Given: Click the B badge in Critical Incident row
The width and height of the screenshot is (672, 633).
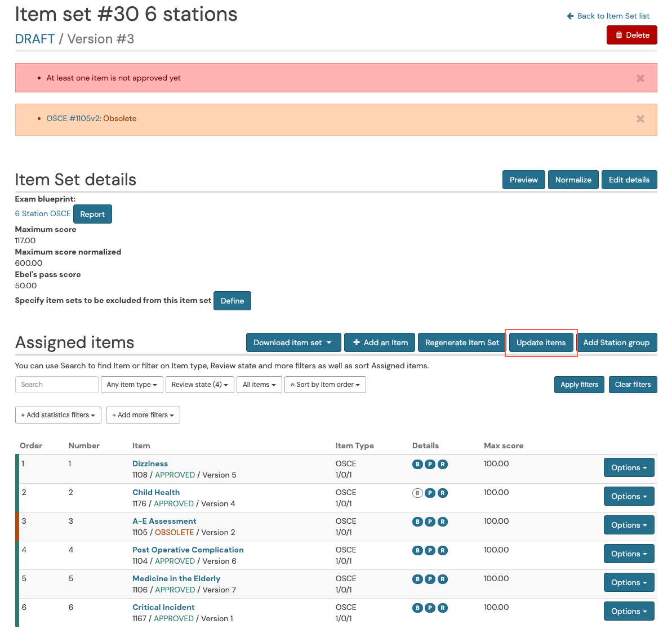Looking at the screenshot, I should 417,608.
